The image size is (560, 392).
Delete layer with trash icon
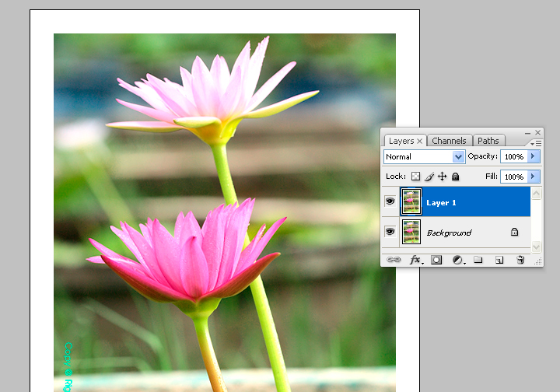click(x=520, y=260)
